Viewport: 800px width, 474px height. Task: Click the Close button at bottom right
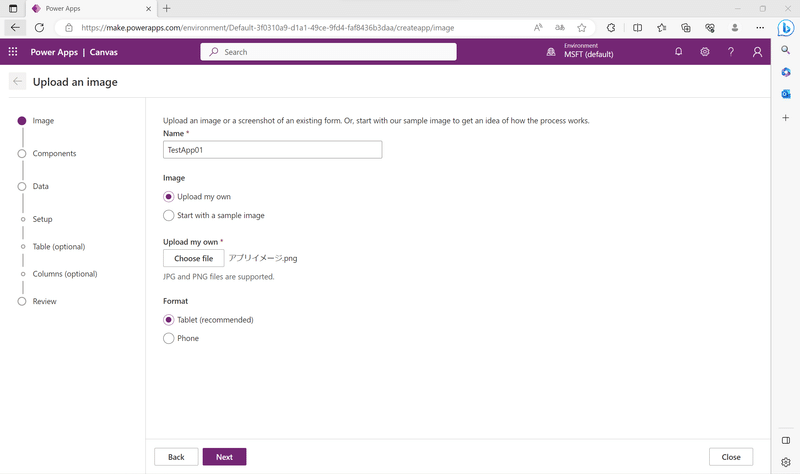(731, 457)
